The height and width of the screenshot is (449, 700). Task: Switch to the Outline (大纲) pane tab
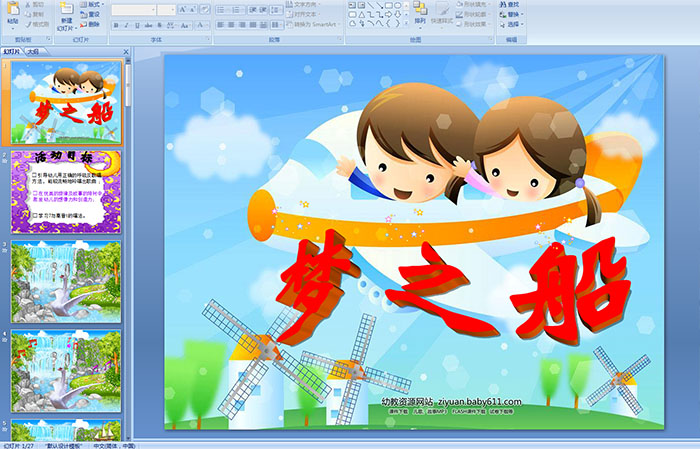pyautogui.click(x=33, y=52)
